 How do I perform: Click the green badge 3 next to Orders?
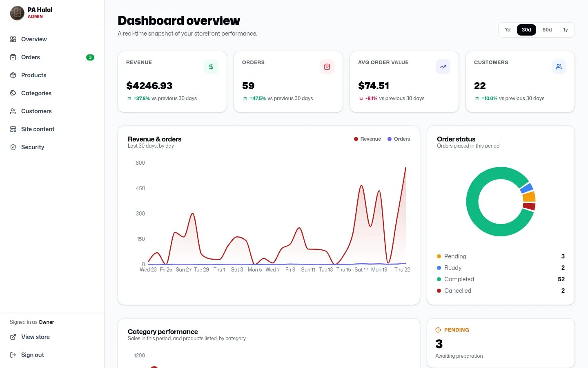90,57
